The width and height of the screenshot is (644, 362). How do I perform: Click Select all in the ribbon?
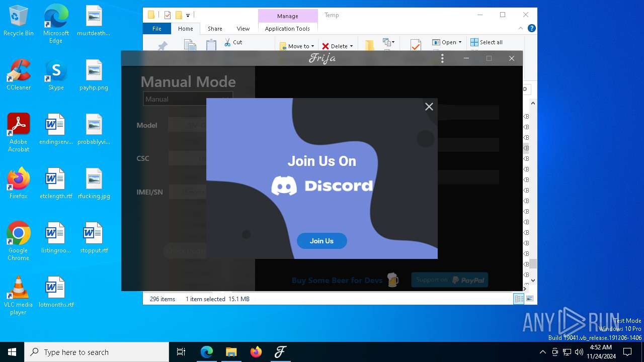click(487, 42)
